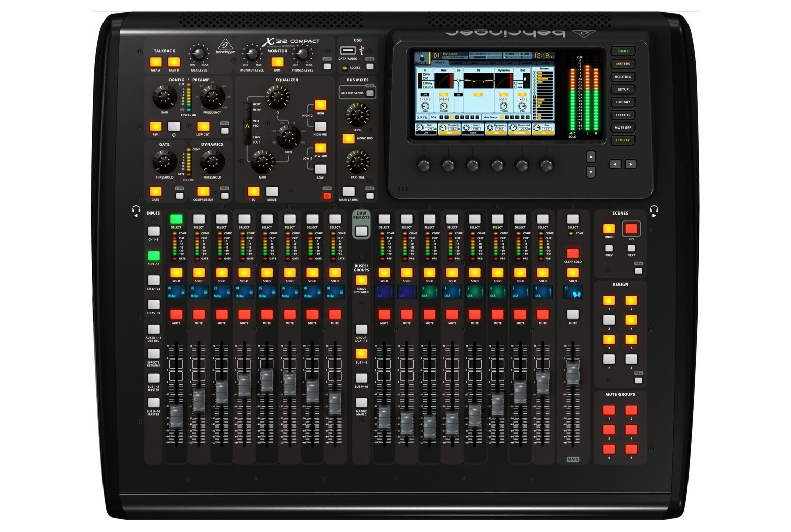This screenshot has width=791, height=532.
Task: Select input layer CH 9-16
Action: pos(153,256)
